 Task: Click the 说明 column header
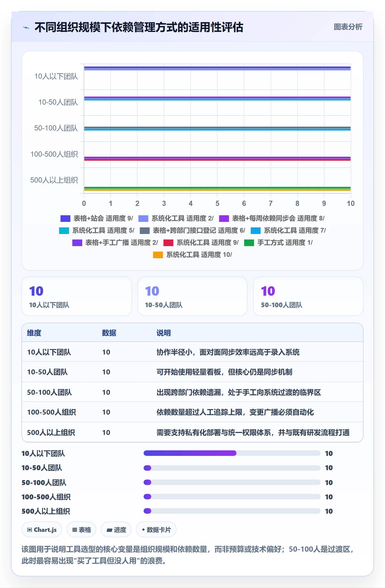coord(164,333)
